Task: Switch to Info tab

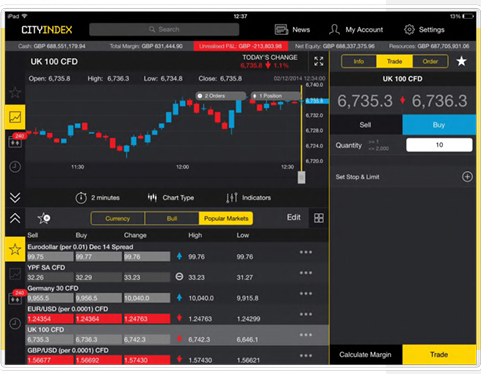Action: (359, 61)
